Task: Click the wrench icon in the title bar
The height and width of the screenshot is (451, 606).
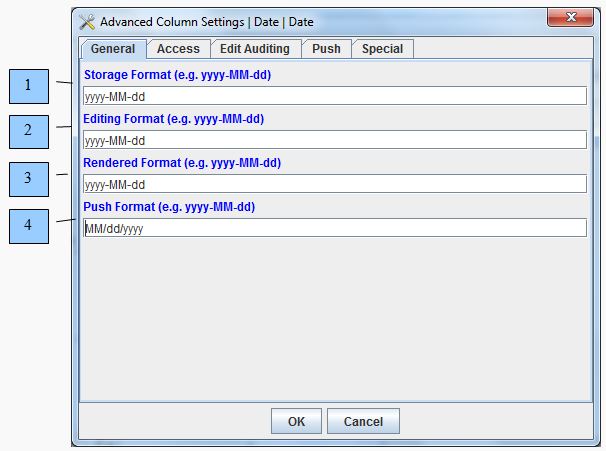Action: (x=87, y=22)
